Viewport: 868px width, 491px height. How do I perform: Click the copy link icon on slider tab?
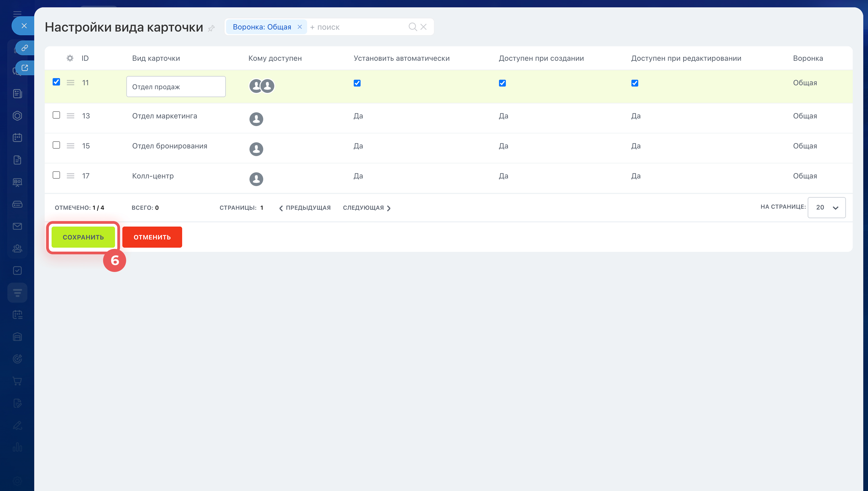pos(25,48)
